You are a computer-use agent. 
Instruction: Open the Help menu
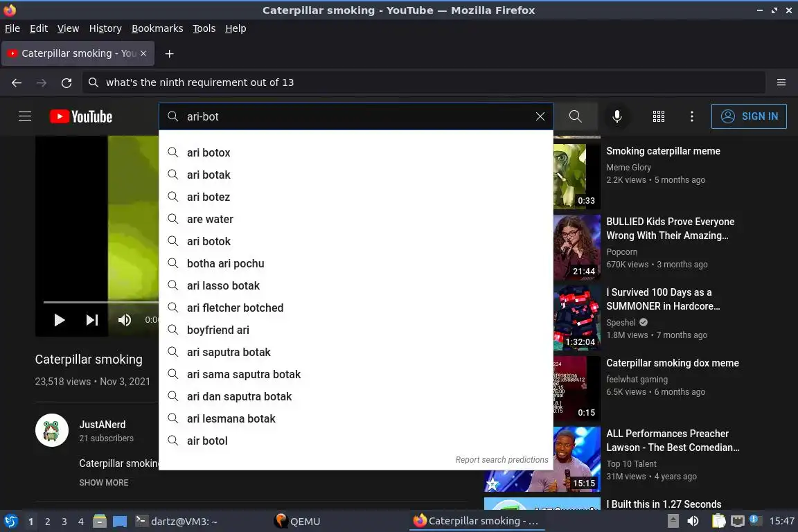coord(236,28)
